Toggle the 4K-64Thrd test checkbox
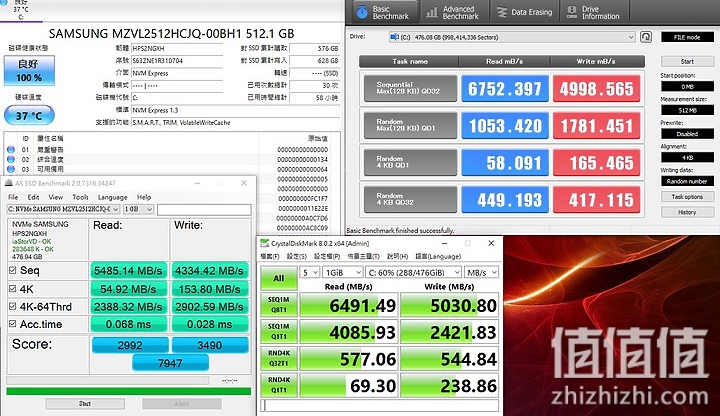Viewport: 720px width, 416px height. point(13,306)
